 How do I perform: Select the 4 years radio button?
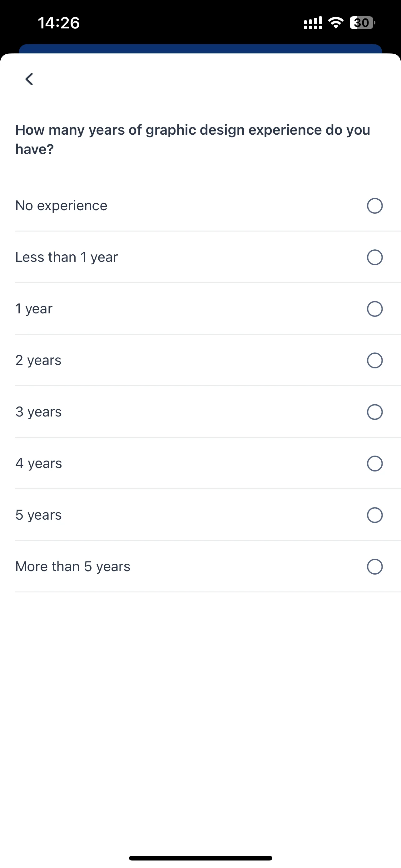pyautogui.click(x=375, y=464)
